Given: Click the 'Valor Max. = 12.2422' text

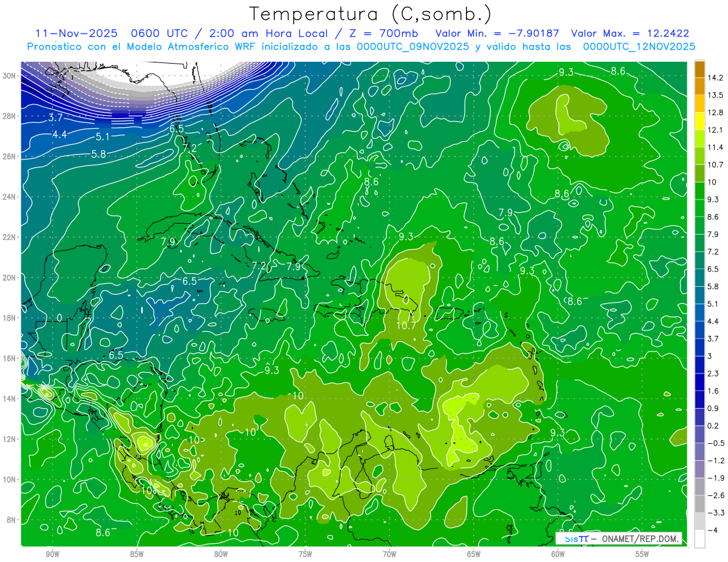Looking at the screenshot, I should [630, 33].
